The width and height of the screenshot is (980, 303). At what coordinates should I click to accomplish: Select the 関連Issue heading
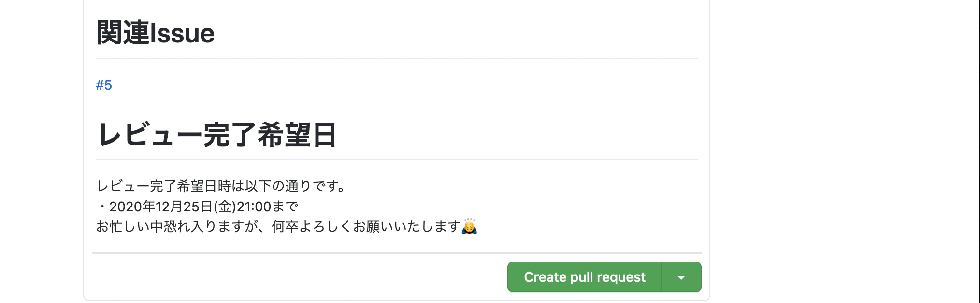pyautogui.click(x=155, y=31)
